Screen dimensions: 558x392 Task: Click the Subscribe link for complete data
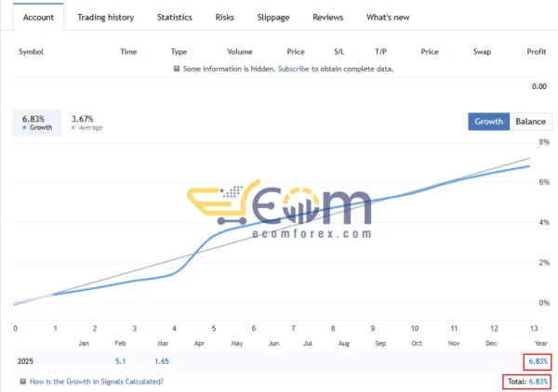point(293,69)
